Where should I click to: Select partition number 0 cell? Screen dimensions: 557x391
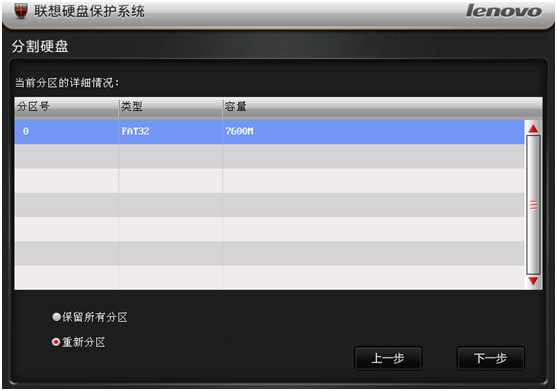coord(66,131)
